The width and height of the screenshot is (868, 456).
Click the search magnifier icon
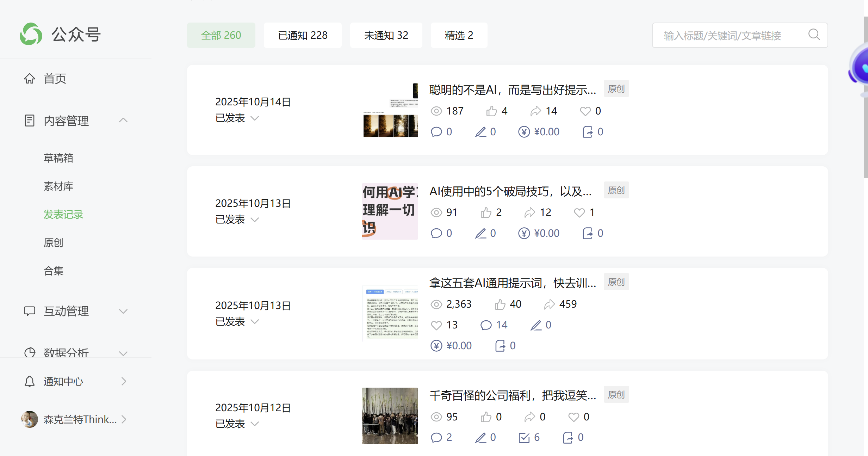point(814,35)
